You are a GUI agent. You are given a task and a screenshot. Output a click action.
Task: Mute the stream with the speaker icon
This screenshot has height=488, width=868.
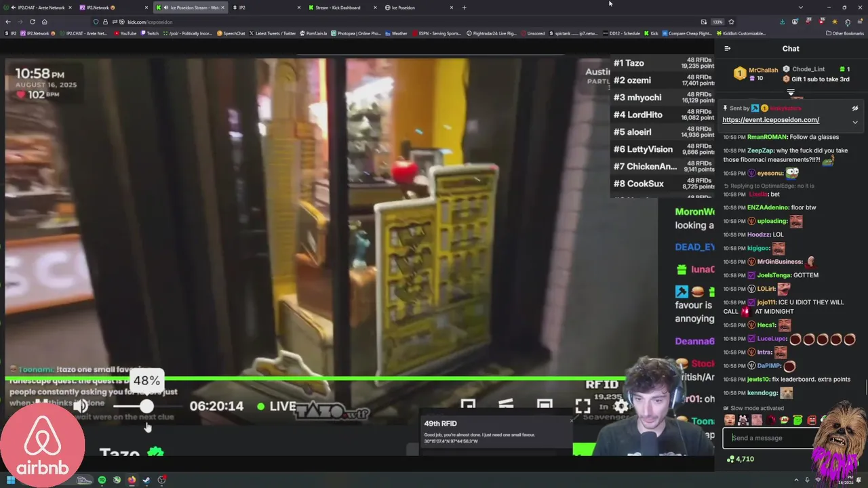point(81,406)
